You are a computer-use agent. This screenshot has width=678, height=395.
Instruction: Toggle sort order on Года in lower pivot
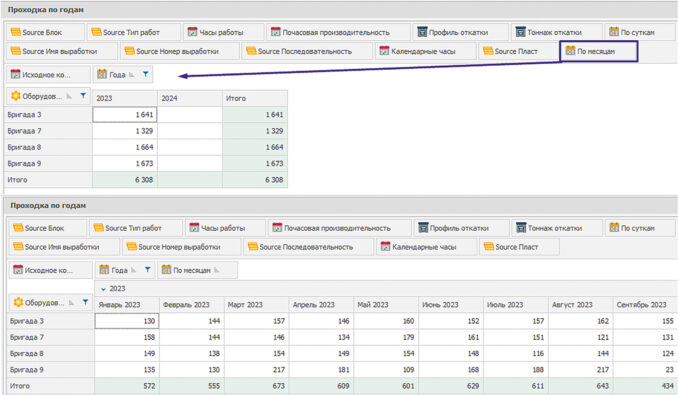(x=134, y=270)
